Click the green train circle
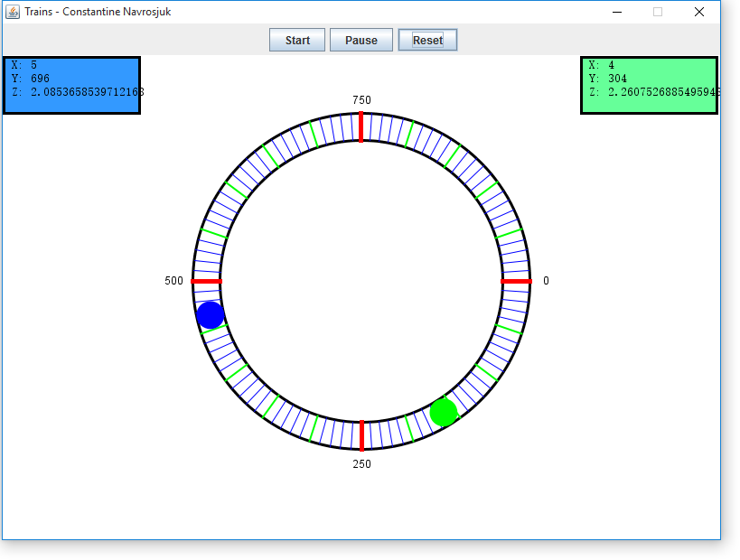Viewport: 740px width, 560px height. [x=444, y=412]
